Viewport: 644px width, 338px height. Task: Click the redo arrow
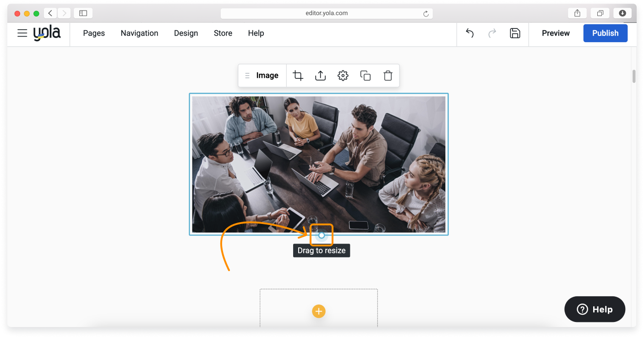[x=492, y=33]
